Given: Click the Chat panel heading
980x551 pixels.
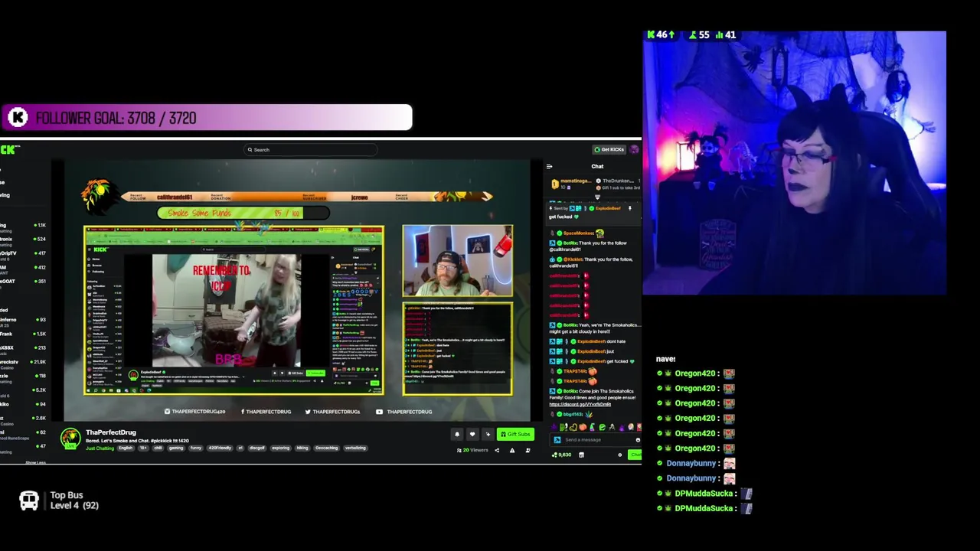Looking at the screenshot, I should tap(597, 166).
